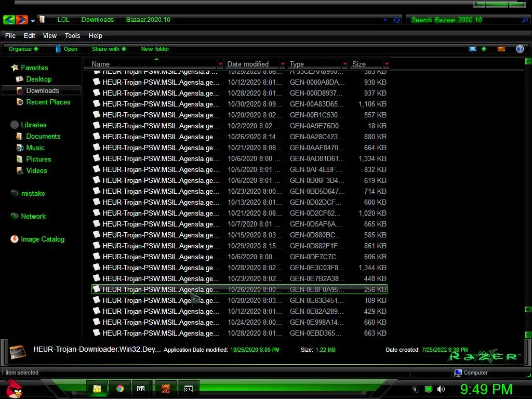The width and height of the screenshot is (532, 399).
Task: Open the View menu
Action: 49,36
